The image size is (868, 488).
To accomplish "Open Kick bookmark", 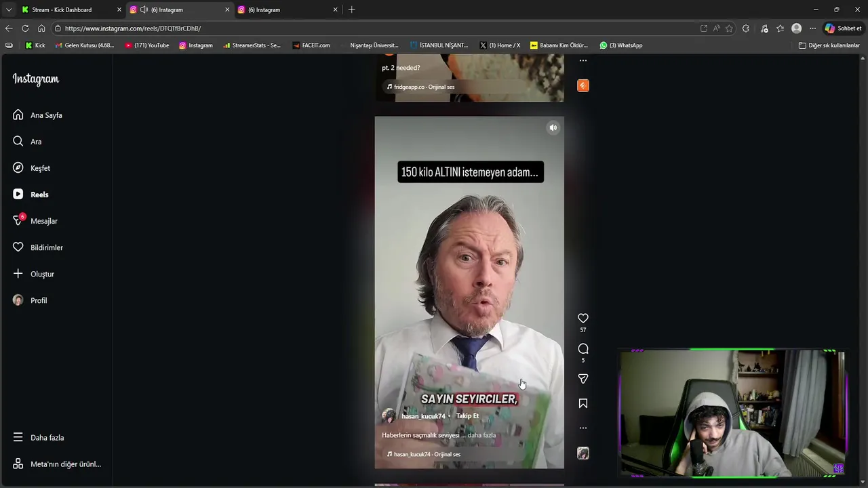I will (35, 45).
